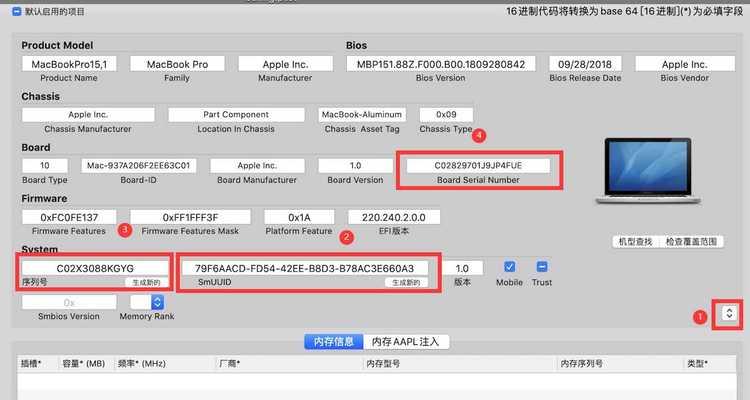Generate a new serial number with 生成新的
Viewport: 750px width, 400px height.
coord(146,282)
